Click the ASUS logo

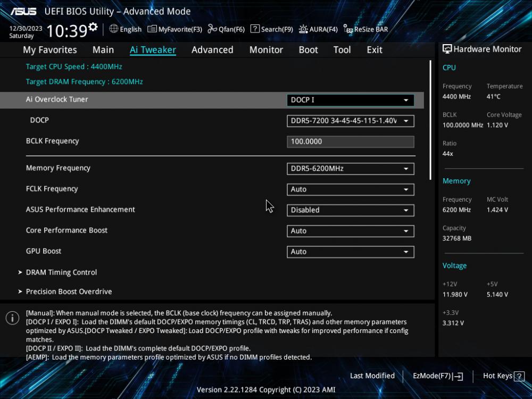click(x=23, y=11)
